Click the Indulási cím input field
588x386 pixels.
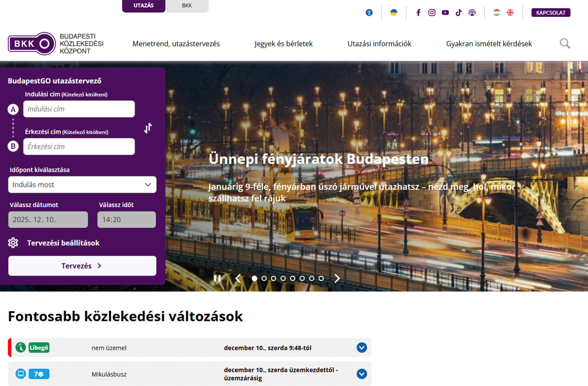[79, 109]
